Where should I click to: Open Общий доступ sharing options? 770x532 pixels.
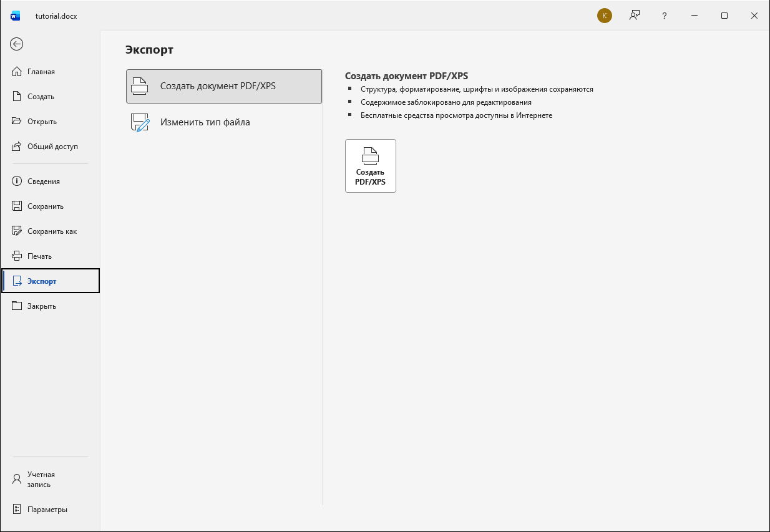[50, 147]
